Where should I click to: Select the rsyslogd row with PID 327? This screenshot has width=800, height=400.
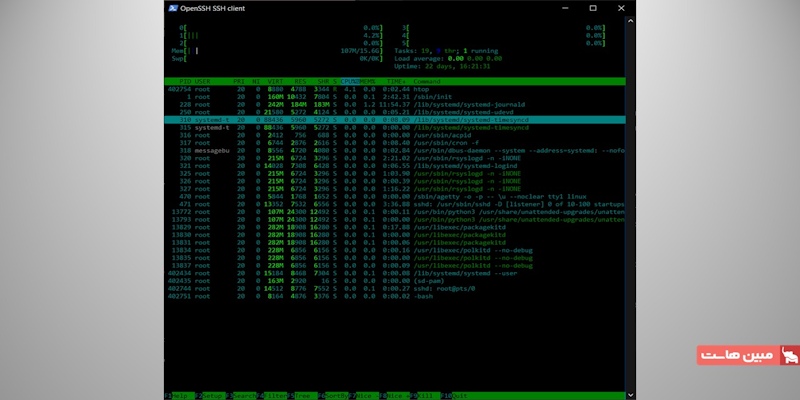[395, 189]
